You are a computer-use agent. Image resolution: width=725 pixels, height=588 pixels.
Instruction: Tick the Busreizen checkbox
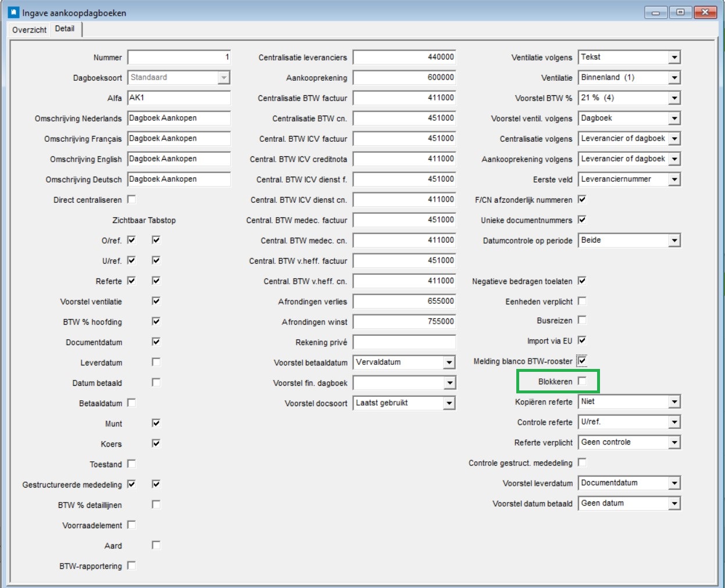tap(582, 320)
